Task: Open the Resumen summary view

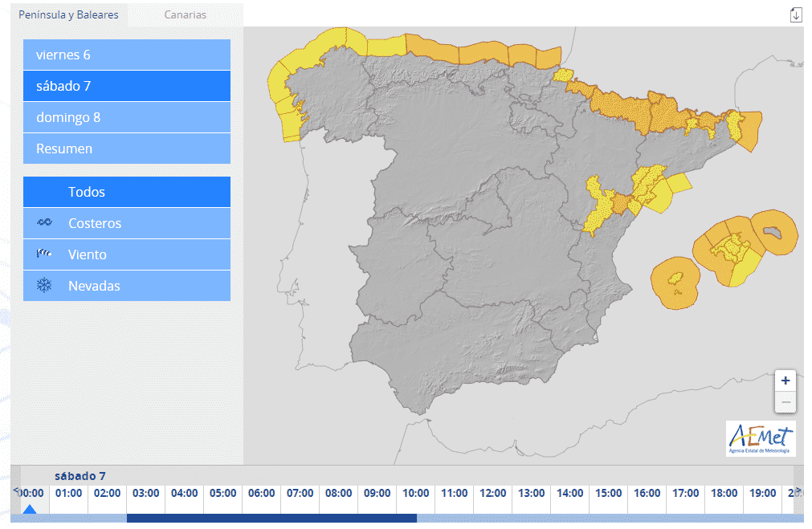Action: [127, 149]
